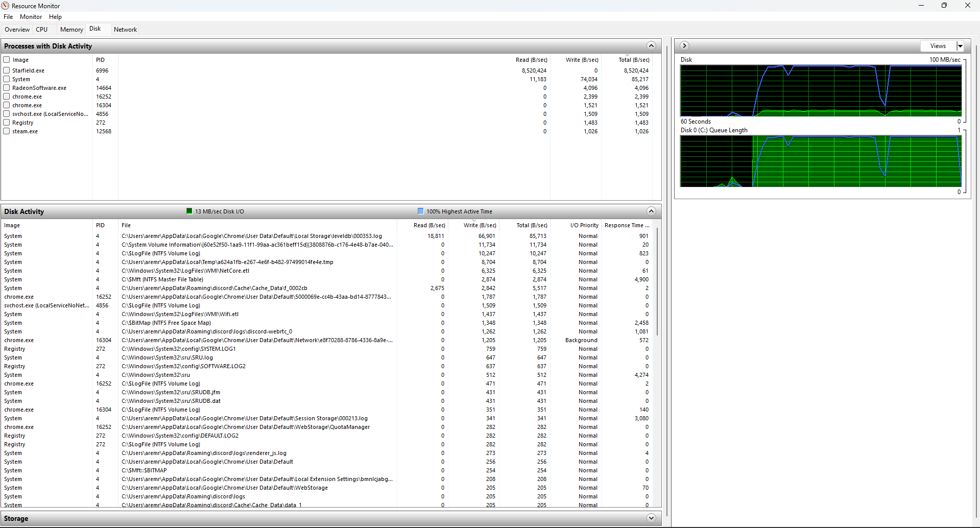This screenshot has height=528, width=980.
Task: Tick the checkbox for steam.exe
Action: tap(7, 131)
